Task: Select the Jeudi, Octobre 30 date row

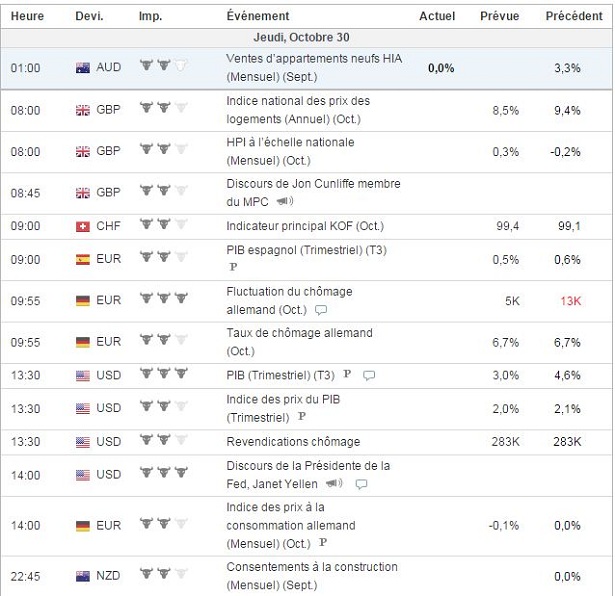Action: pos(306,38)
